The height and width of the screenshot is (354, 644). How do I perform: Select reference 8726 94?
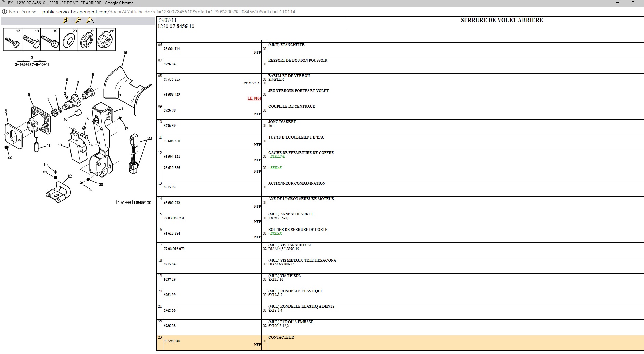(x=169, y=64)
